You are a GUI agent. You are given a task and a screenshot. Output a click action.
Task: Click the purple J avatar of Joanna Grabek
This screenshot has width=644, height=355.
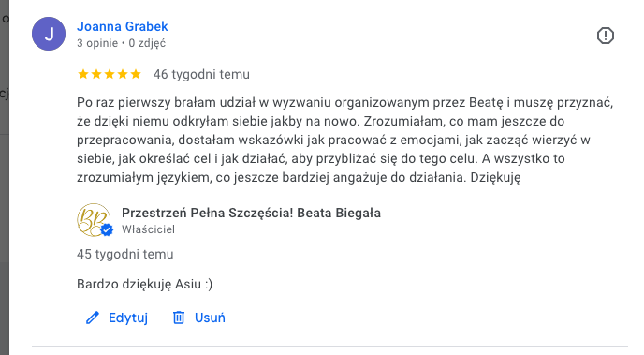[x=49, y=34]
